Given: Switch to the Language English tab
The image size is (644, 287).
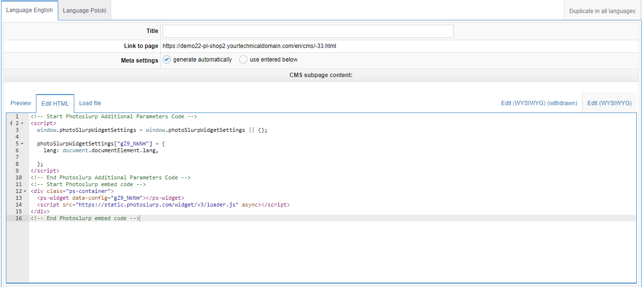Looking at the screenshot, I should 30,10.
